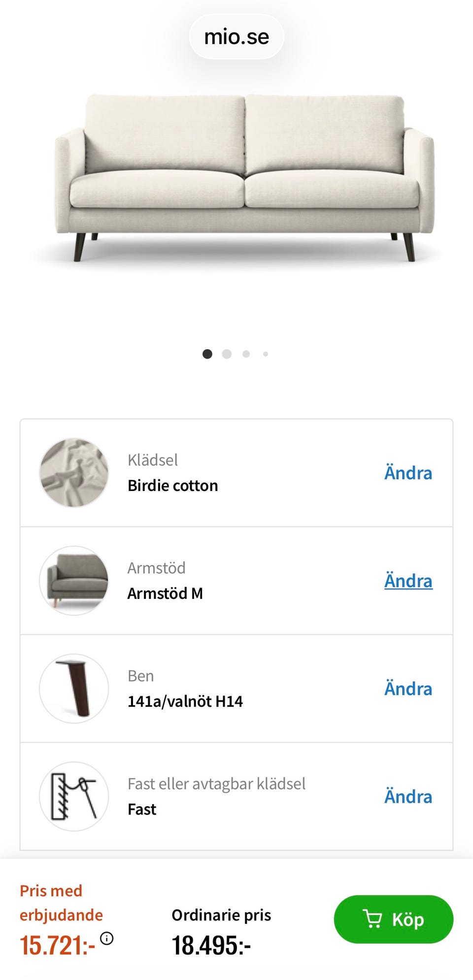The height and width of the screenshot is (980, 473).
Task: Tap the offer price 15.721:-
Action: click(57, 946)
